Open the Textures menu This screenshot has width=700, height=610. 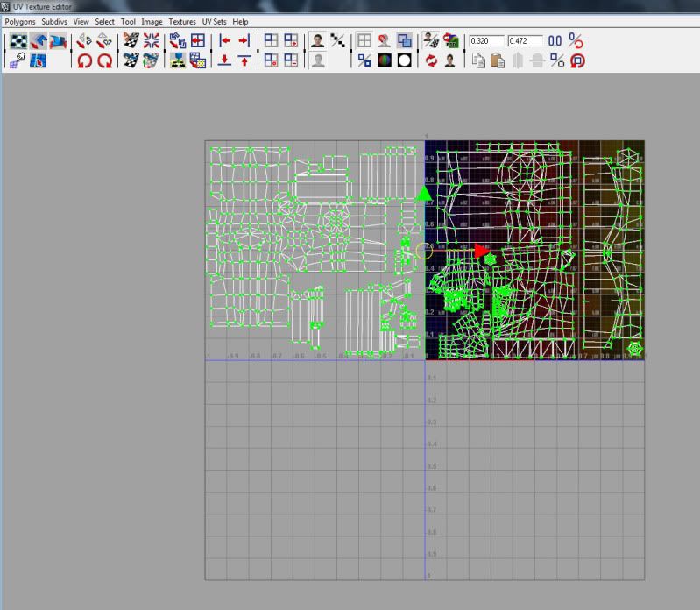pyautogui.click(x=182, y=21)
